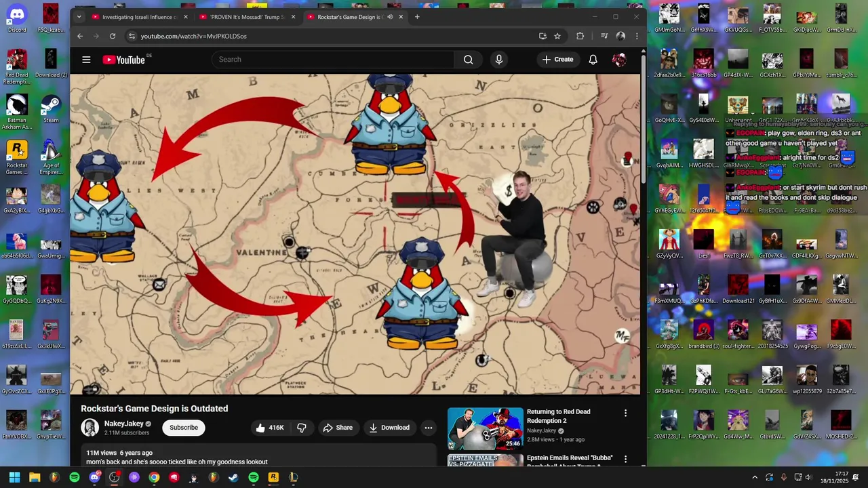The width and height of the screenshot is (868, 488).
Task: Open more actions three-dot menu under video
Action: click(428, 428)
